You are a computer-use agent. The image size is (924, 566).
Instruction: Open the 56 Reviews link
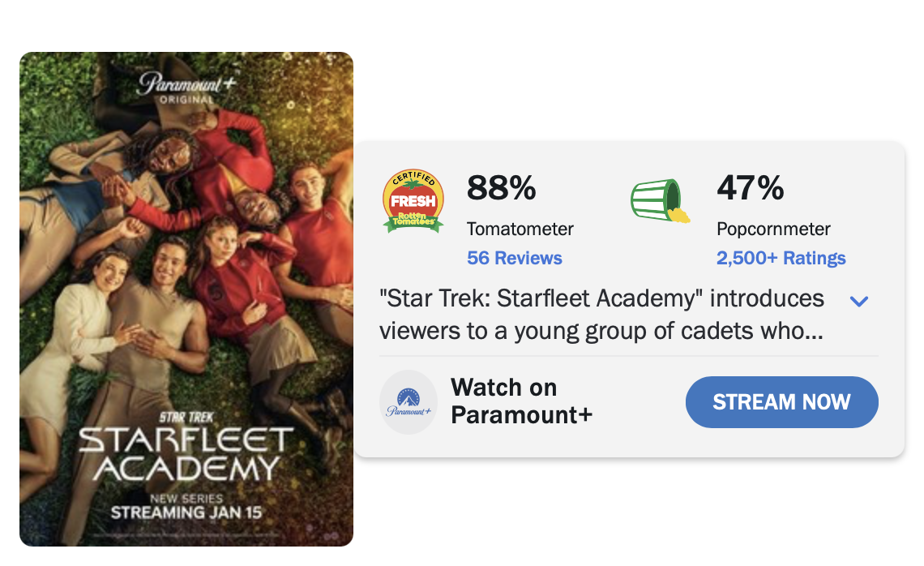pos(515,258)
